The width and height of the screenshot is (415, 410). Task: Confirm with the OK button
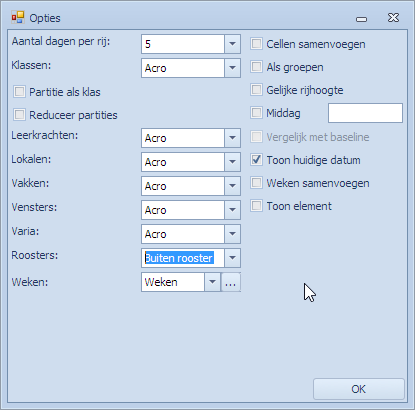tap(359, 389)
